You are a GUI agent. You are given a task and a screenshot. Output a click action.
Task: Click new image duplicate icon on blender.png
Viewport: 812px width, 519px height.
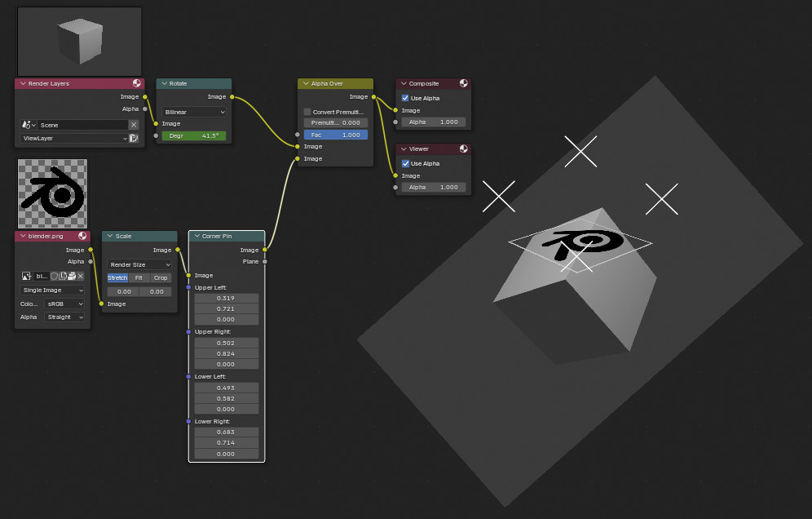point(63,277)
